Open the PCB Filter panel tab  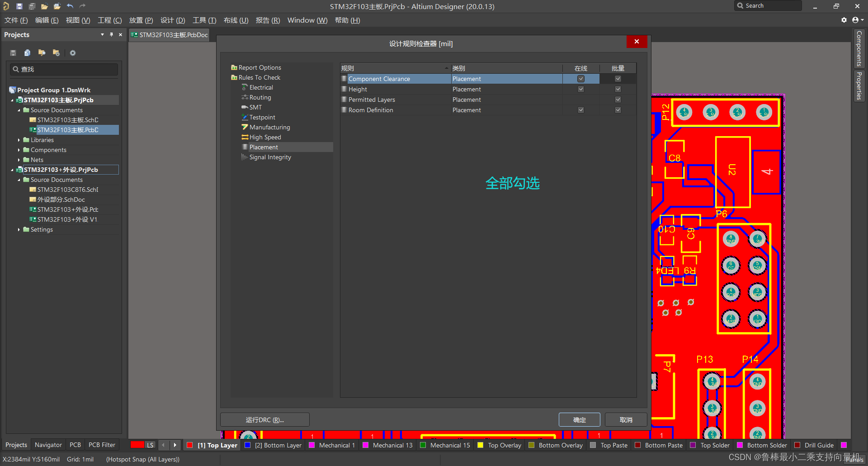102,445
